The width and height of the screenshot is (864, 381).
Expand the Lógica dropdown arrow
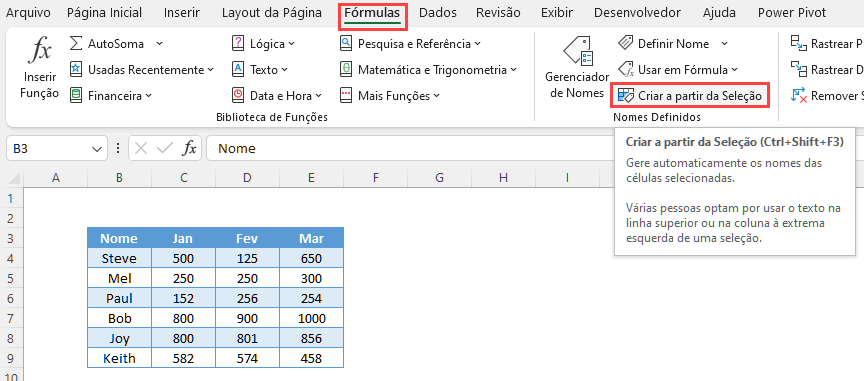[291, 44]
